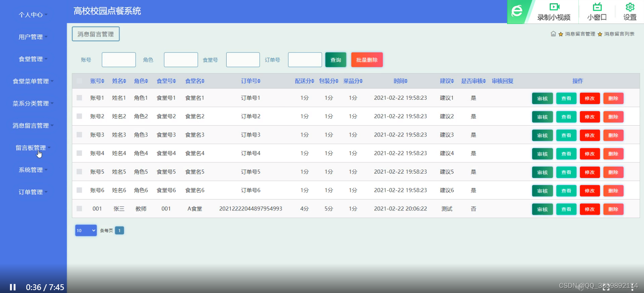Sort by 账号 column arrow
The image size is (644, 293).
pyautogui.click(x=103, y=81)
